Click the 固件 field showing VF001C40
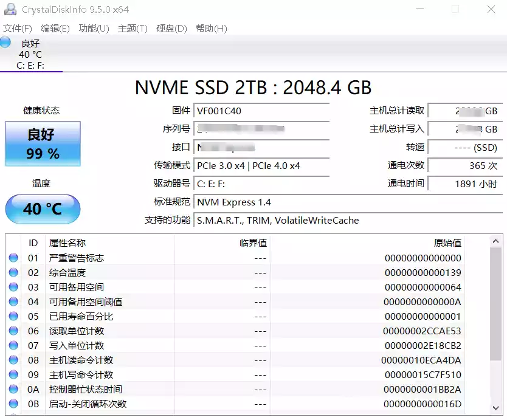Viewport: 507px width, 420px height. click(261, 111)
